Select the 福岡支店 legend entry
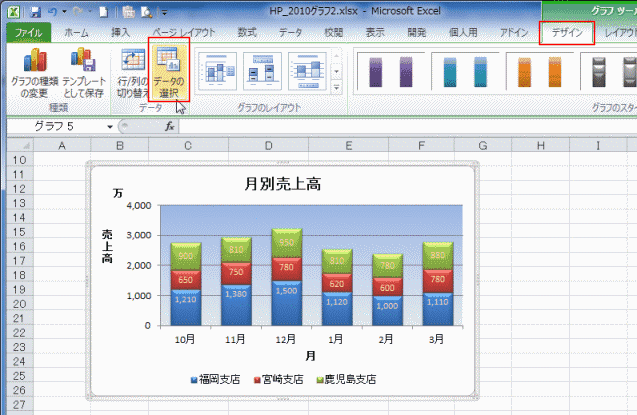 tap(215, 380)
